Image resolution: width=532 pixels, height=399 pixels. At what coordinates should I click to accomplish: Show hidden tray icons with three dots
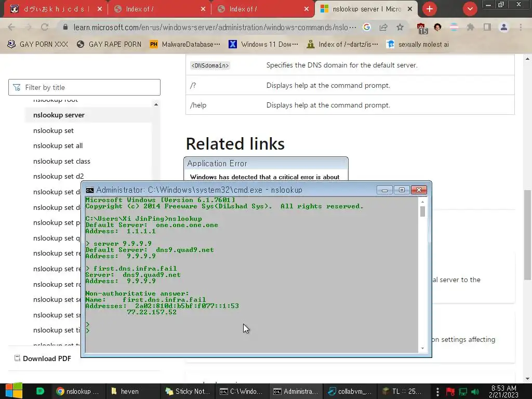[x=437, y=392]
